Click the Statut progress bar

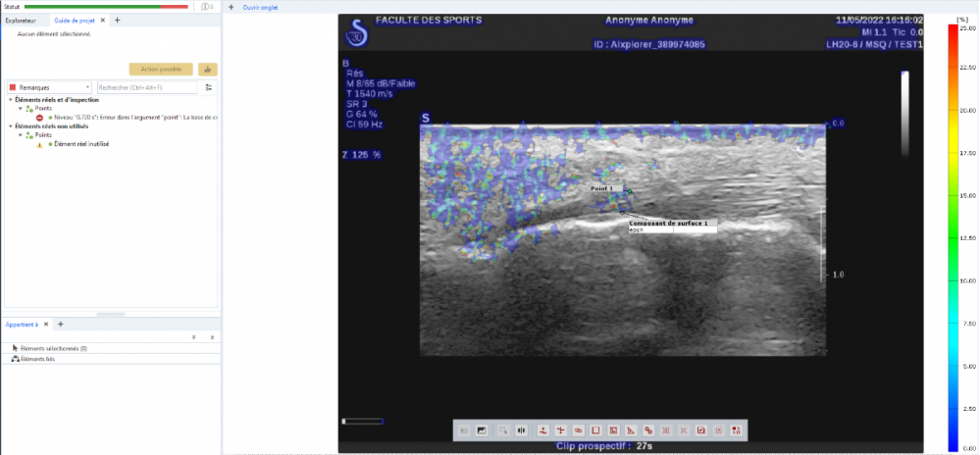[106, 6]
